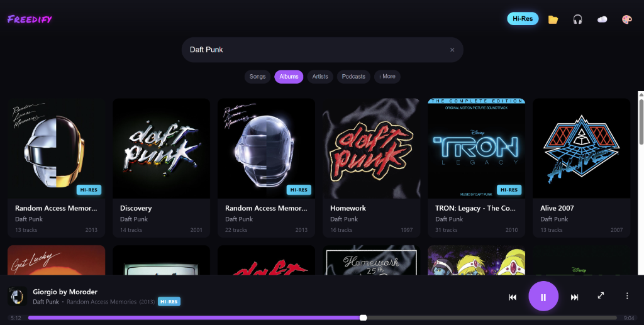Skip to the next track

575,297
